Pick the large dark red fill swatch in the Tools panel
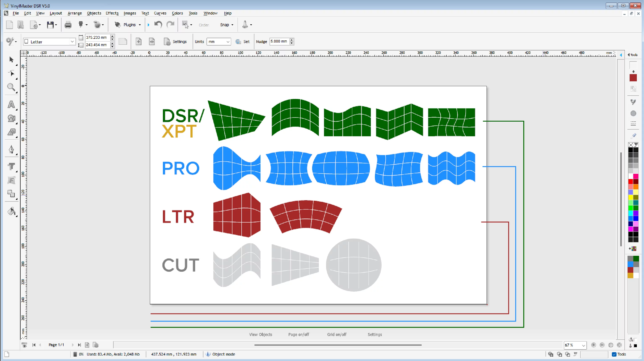644x361 pixels. click(x=633, y=78)
